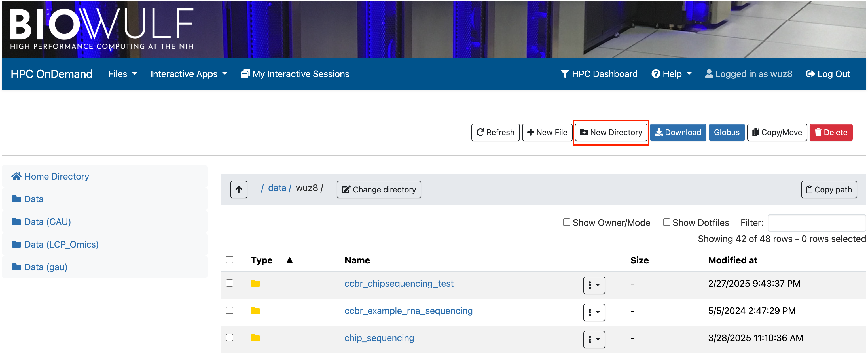
Task: Click into the Filter text field
Action: pos(816,222)
